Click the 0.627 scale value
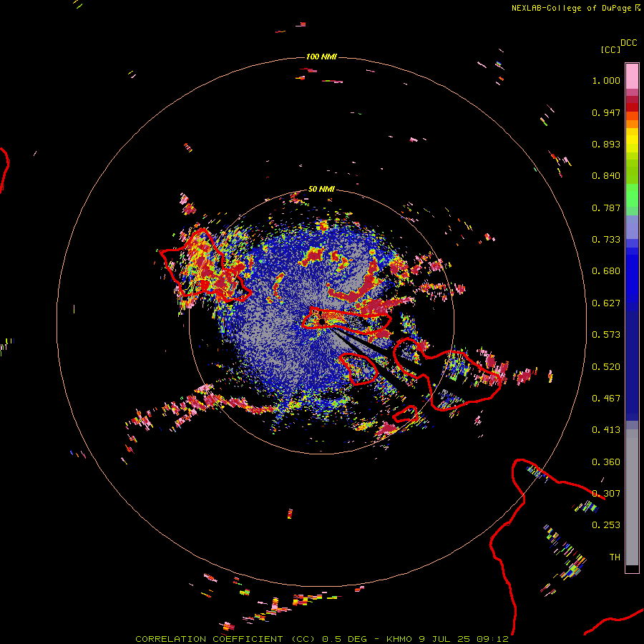644x644 pixels. coord(606,303)
